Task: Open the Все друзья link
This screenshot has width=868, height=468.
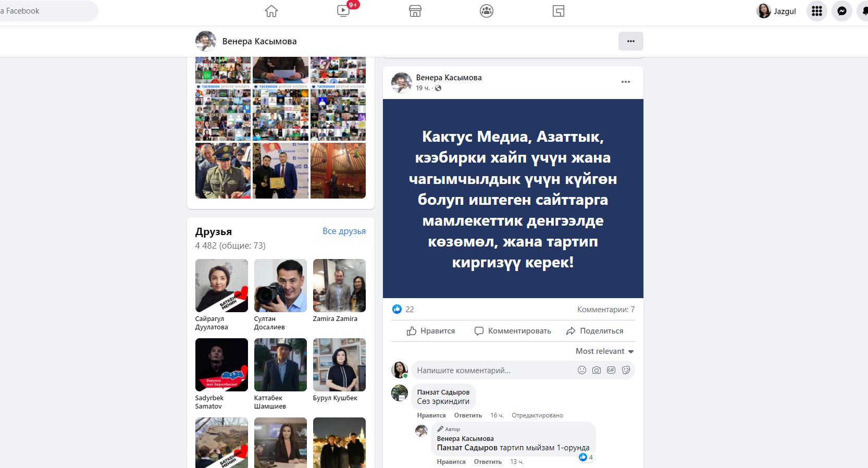Action: (x=344, y=231)
